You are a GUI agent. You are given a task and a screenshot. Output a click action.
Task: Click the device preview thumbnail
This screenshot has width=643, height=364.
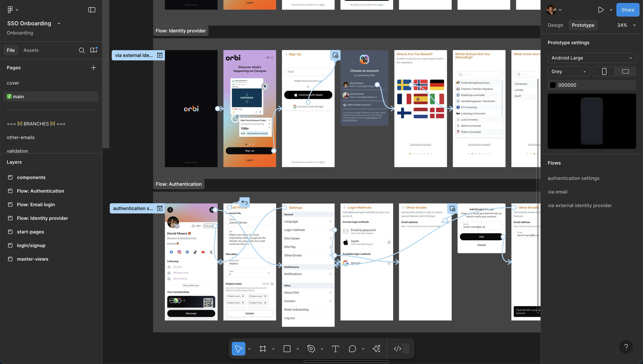pos(592,121)
